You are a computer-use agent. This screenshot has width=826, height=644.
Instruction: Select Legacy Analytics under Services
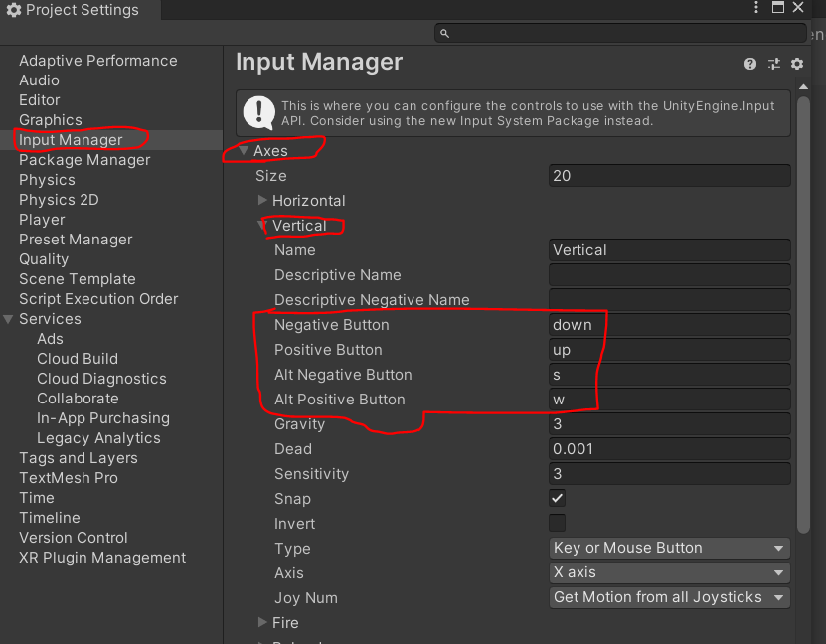[98, 438]
